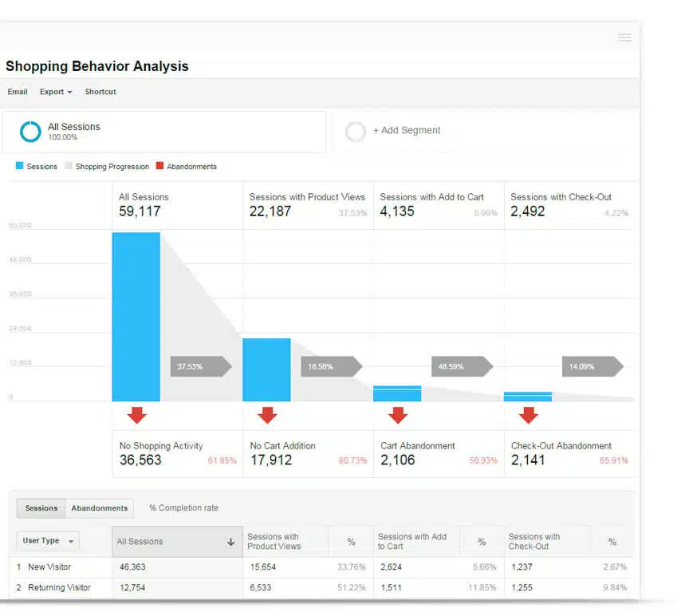The width and height of the screenshot is (685, 616).
Task: Click the % Completion rate link
Action: (183, 508)
